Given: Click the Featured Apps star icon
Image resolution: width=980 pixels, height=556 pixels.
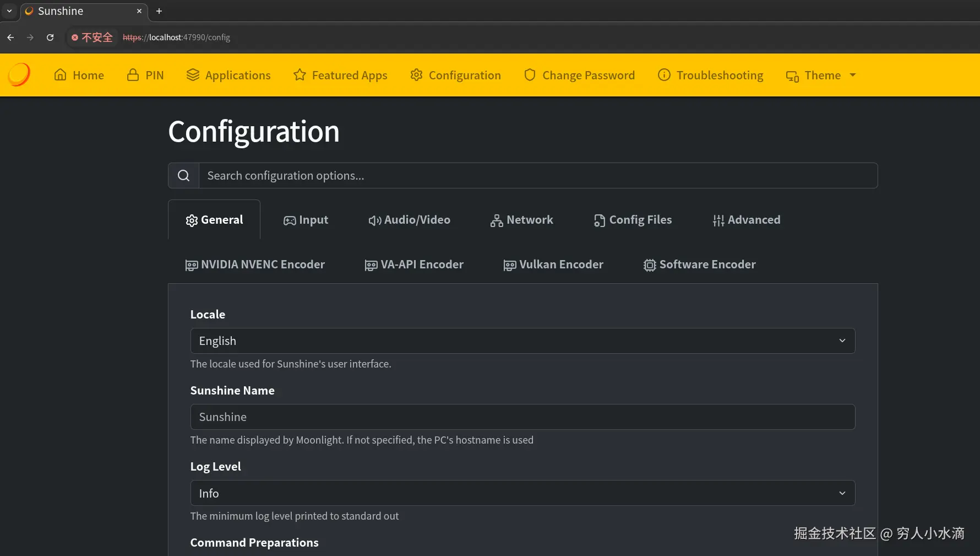Looking at the screenshot, I should coord(300,75).
